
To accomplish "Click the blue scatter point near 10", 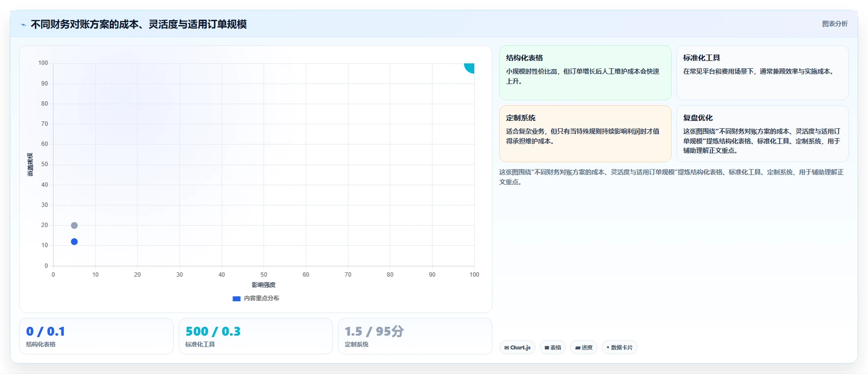I will coord(74,242).
